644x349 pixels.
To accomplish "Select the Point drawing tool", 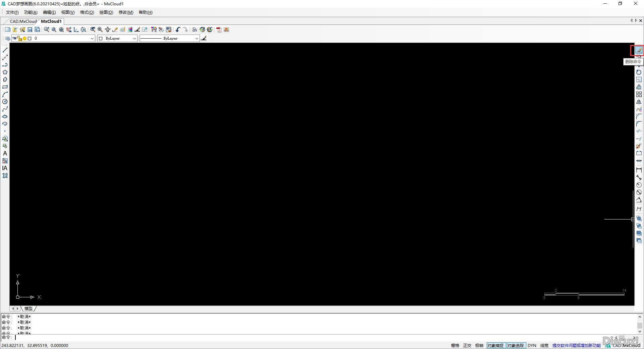I will coord(5,131).
